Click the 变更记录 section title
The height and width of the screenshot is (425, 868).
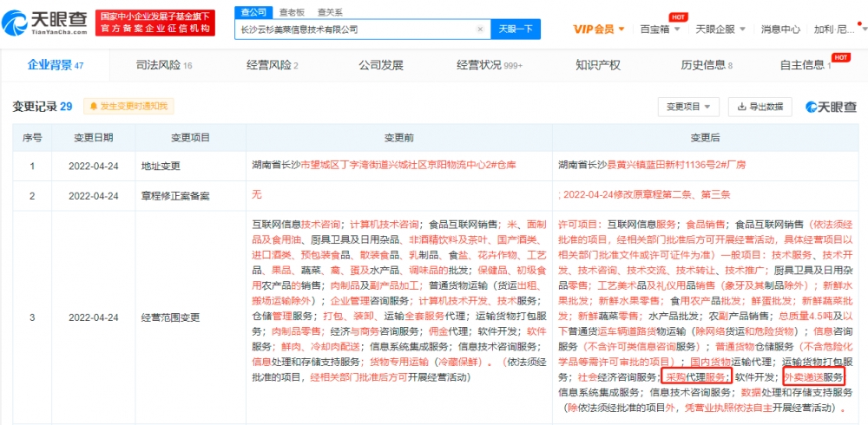tap(43, 106)
